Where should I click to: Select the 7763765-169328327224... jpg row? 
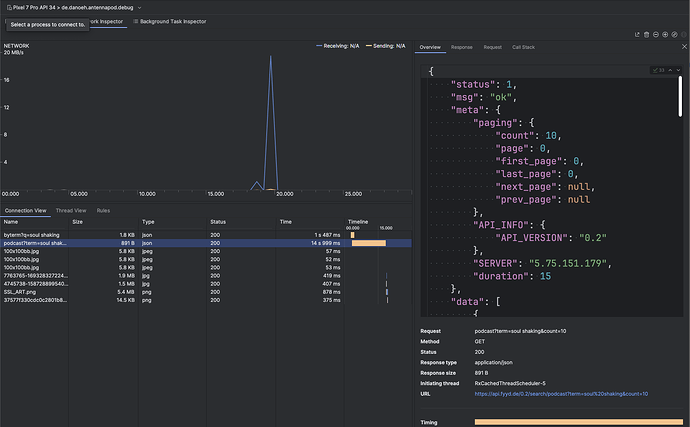[206, 276]
